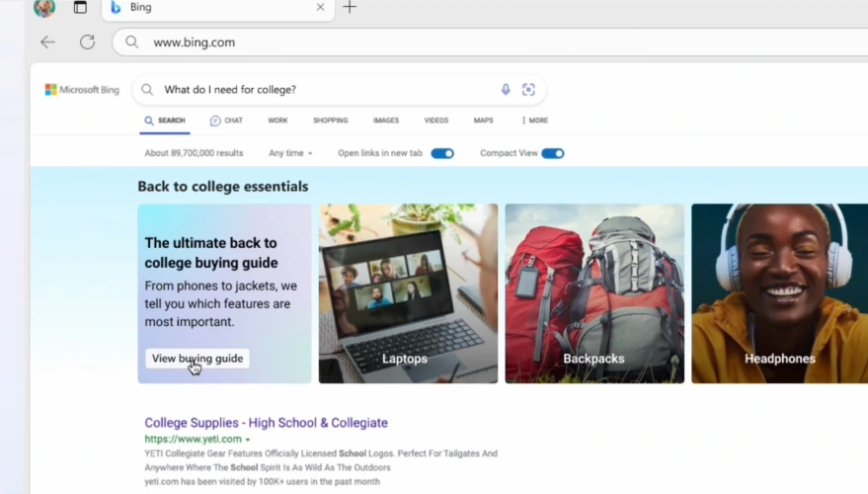Open a new browser tab
The image size is (868, 494).
[x=350, y=8]
